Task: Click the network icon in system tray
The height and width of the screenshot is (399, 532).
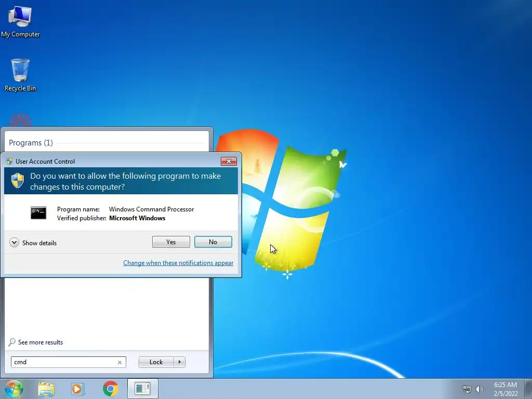Action: point(467,389)
